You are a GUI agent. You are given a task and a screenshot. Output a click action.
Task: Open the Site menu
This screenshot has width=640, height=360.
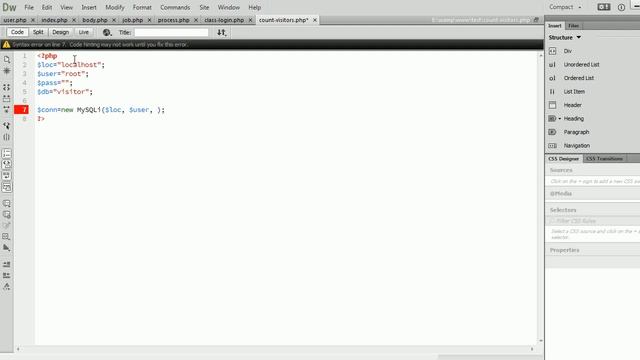pos(204,7)
